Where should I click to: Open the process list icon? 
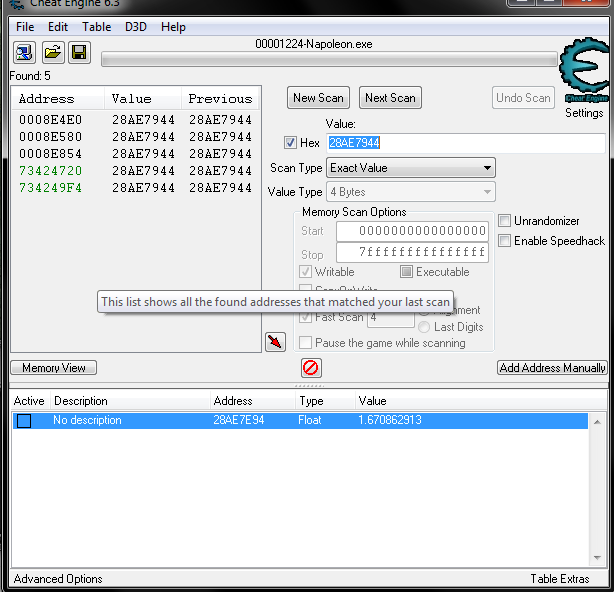click(24, 52)
